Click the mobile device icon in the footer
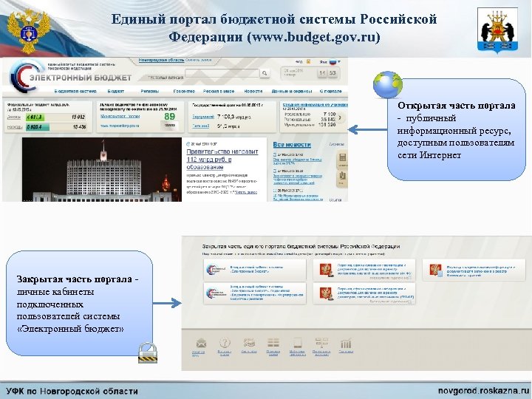The width and height of the screenshot is (532, 399). [298, 343]
